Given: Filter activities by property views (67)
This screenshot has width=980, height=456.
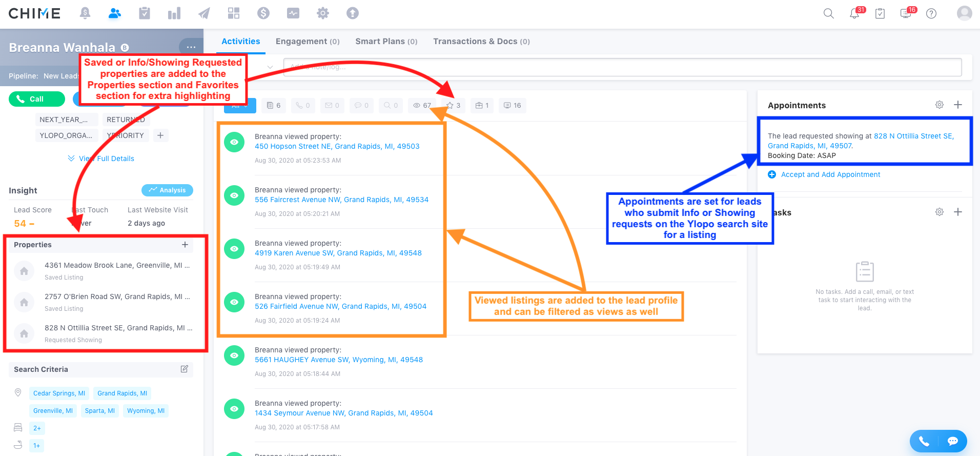Looking at the screenshot, I should point(422,106).
